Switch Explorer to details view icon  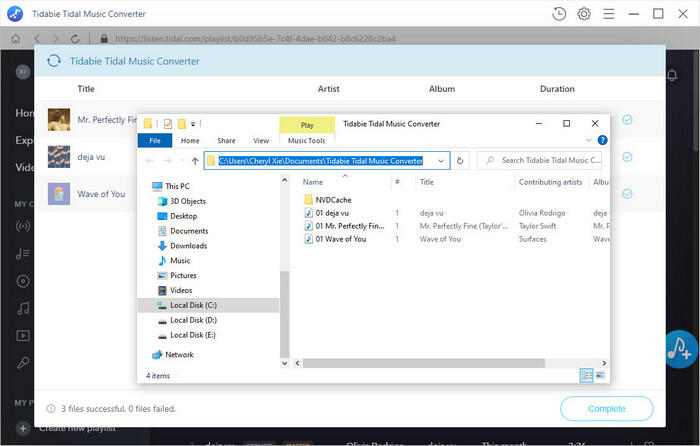tap(586, 375)
